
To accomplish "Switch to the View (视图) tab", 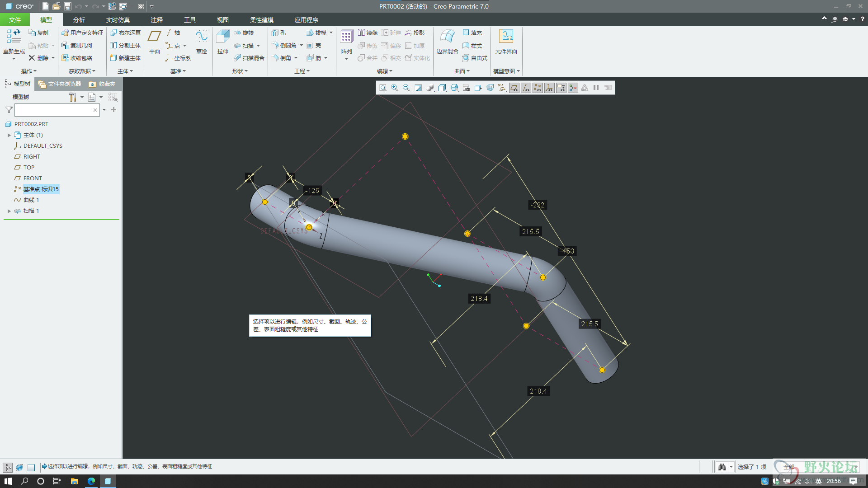I will coord(223,20).
